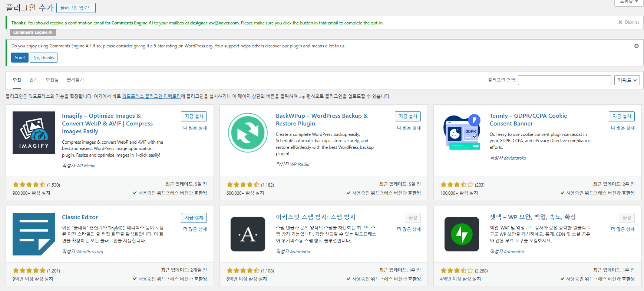View more details for Termly
The image size is (644, 291).
[623, 128]
